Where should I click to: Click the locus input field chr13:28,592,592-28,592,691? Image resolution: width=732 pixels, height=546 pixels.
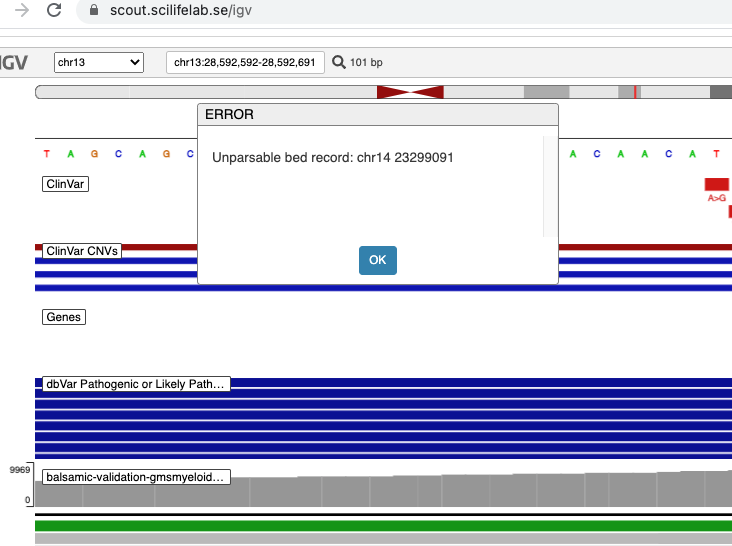245,63
